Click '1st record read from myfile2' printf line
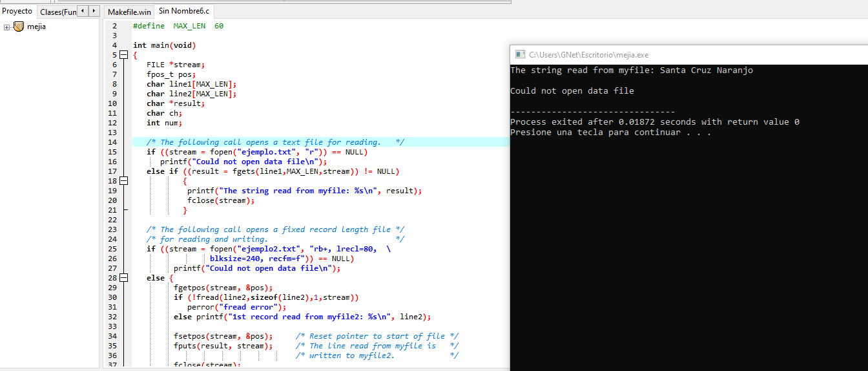 (x=302, y=317)
